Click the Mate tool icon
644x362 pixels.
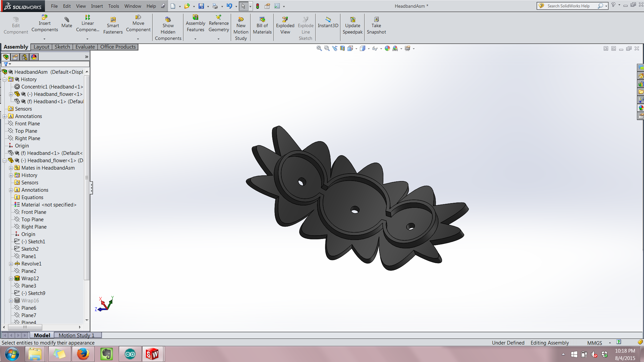click(x=67, y=20)
